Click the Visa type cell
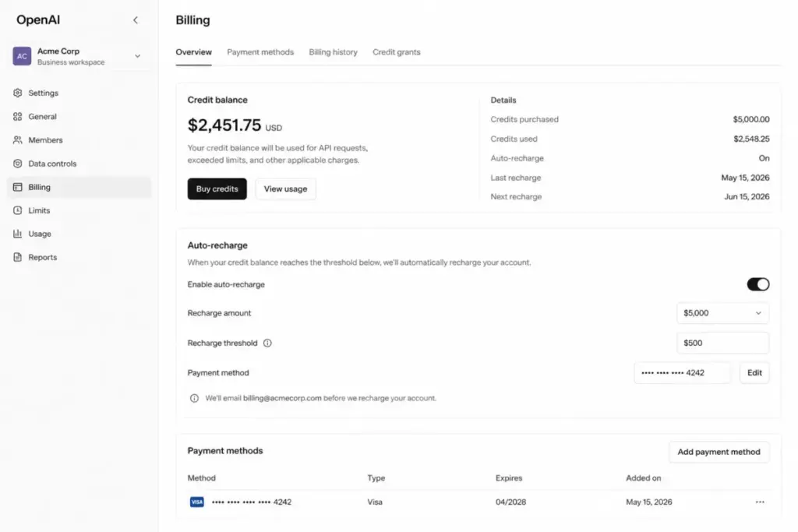The height and width of the screenshot is (532, 798). (375, 502)
